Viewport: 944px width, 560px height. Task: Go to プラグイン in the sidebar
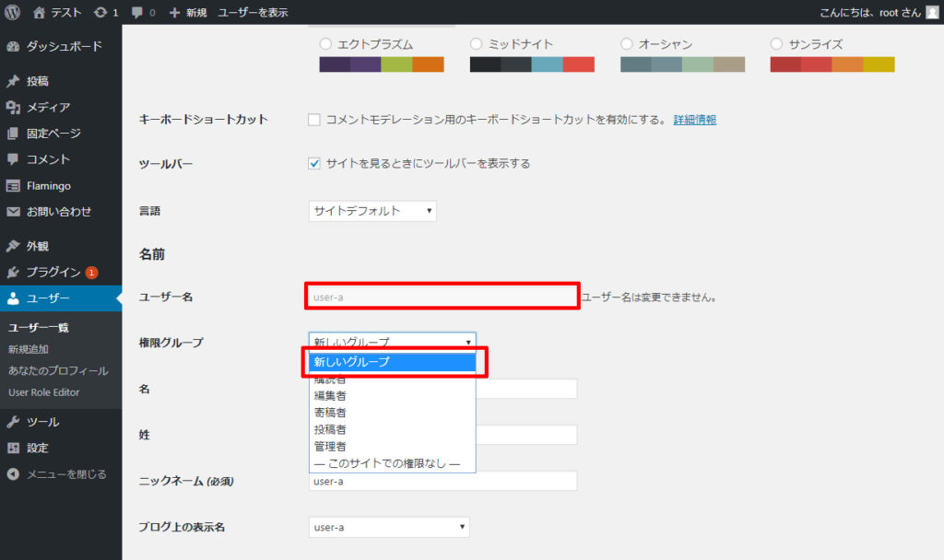pos(53,273)
